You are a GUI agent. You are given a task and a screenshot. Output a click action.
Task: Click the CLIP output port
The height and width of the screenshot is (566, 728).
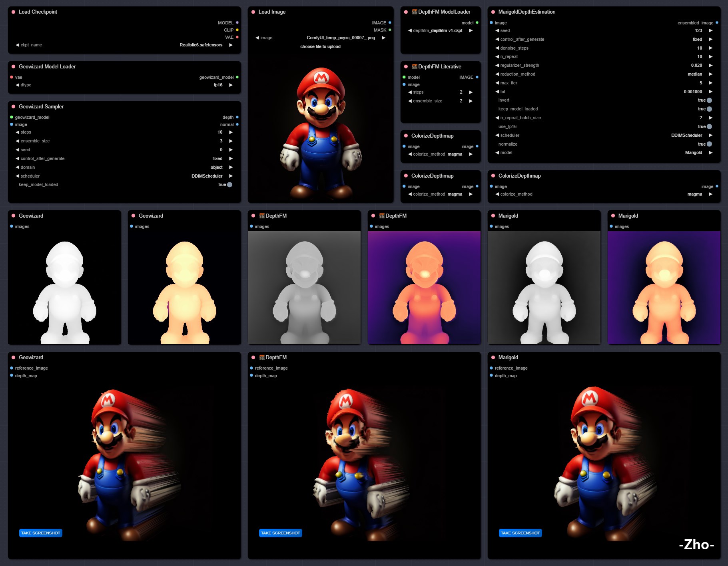237,30
